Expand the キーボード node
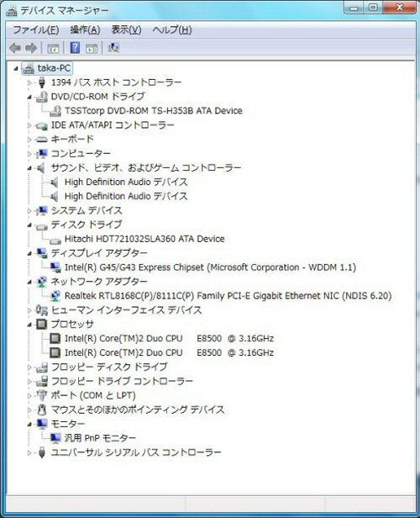The image size is (420, 518). (x=29, y=140)
